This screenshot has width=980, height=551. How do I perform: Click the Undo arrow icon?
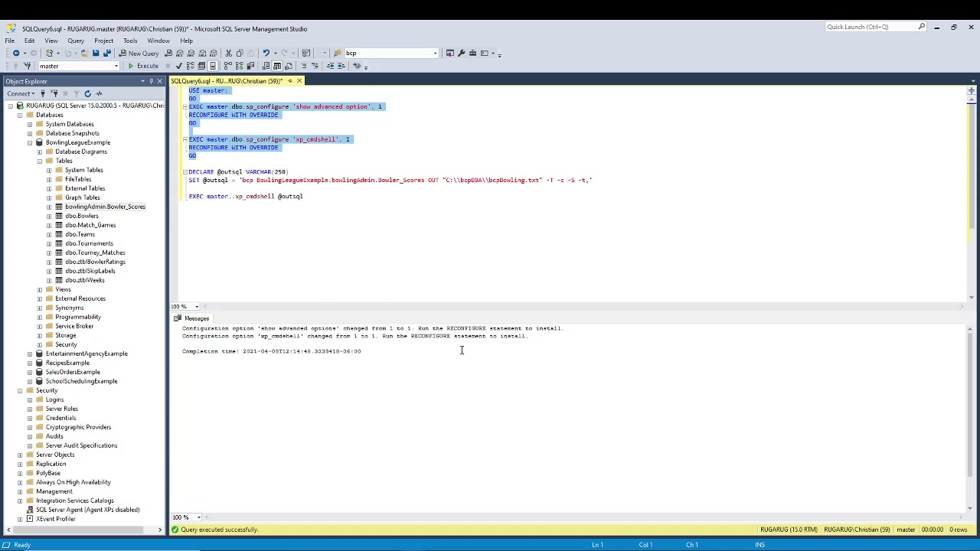[266, 53]
